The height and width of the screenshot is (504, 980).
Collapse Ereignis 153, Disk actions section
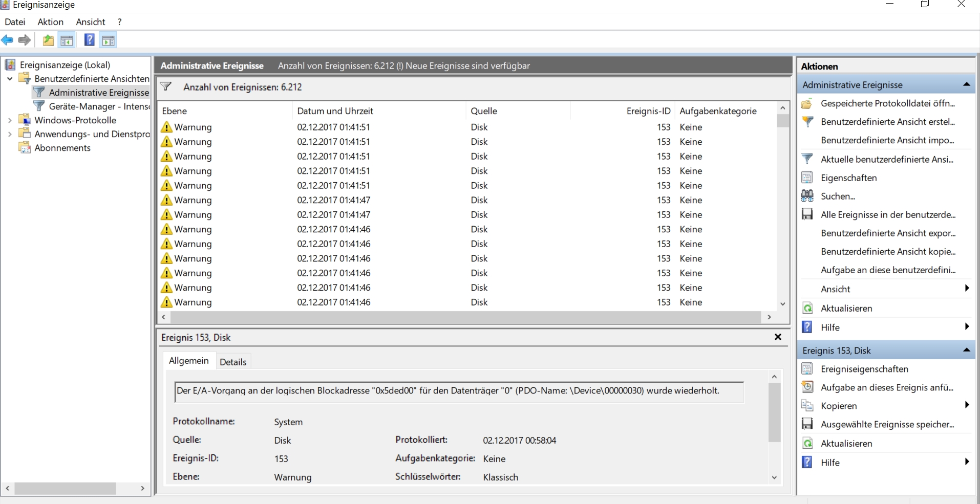966,350
